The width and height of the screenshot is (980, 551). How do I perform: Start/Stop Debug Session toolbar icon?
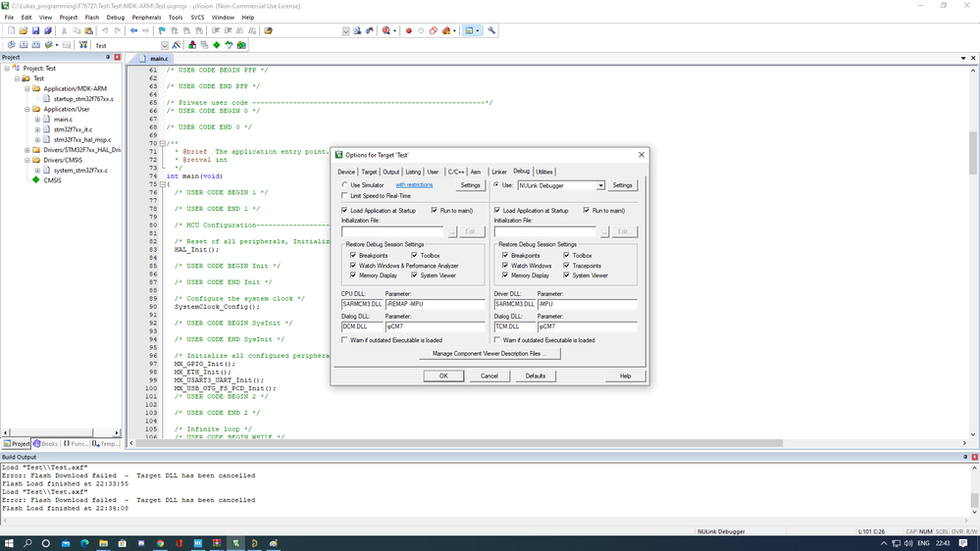click(x=387, y=30)
